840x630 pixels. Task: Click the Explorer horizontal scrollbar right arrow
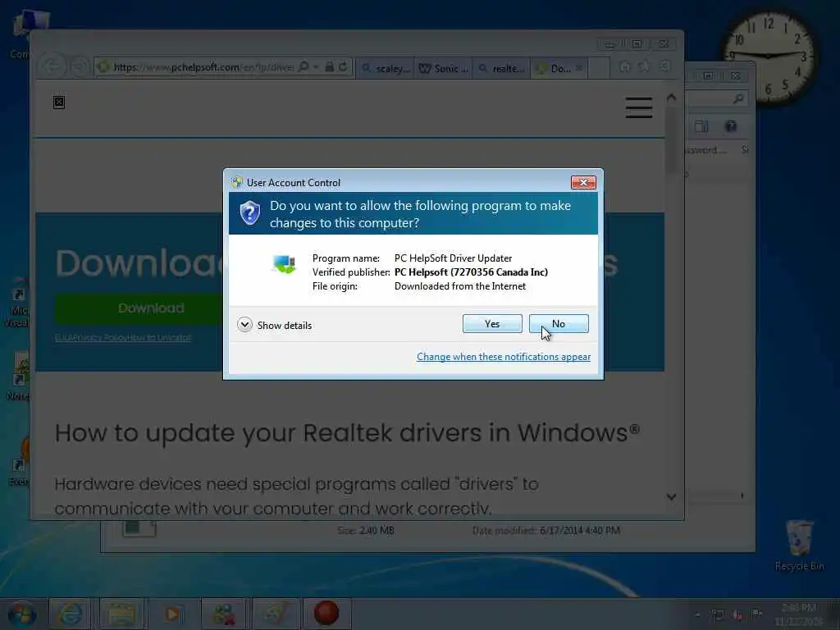(x=742, y=495)
